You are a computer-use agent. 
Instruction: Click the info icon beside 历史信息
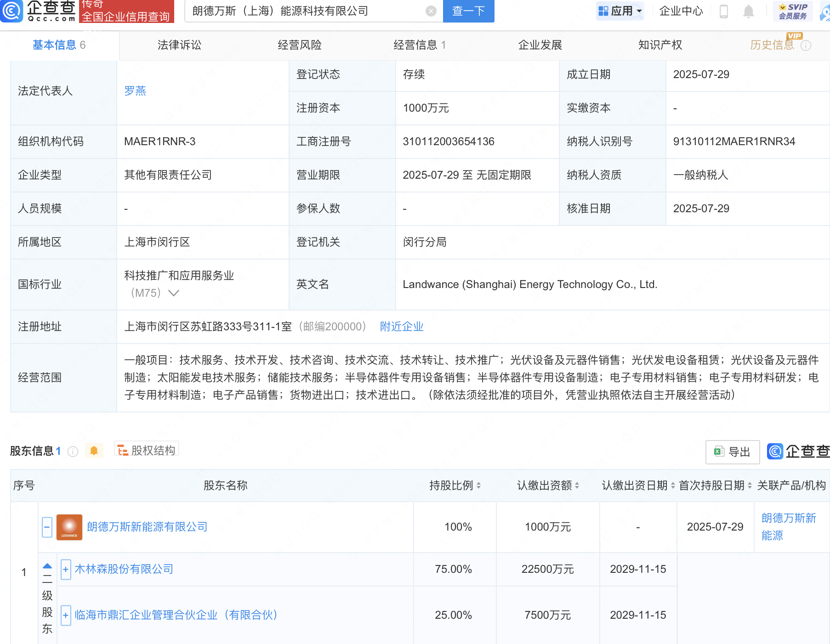tap(806, 45)
